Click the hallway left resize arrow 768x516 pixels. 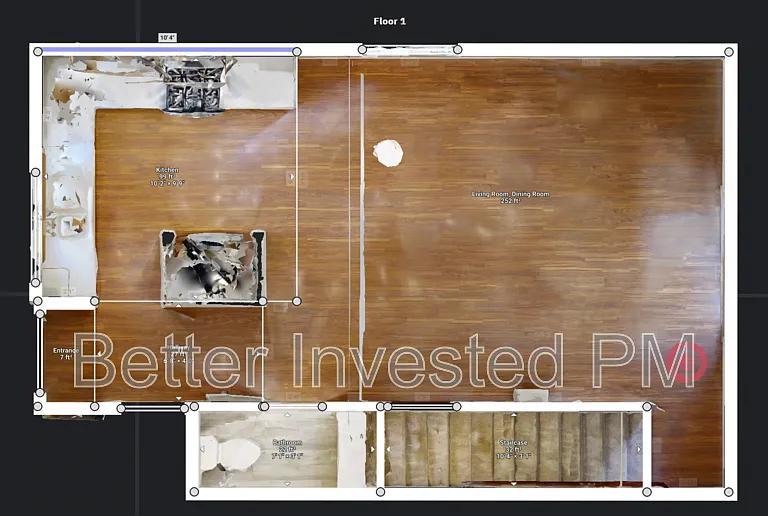[99, 353]
